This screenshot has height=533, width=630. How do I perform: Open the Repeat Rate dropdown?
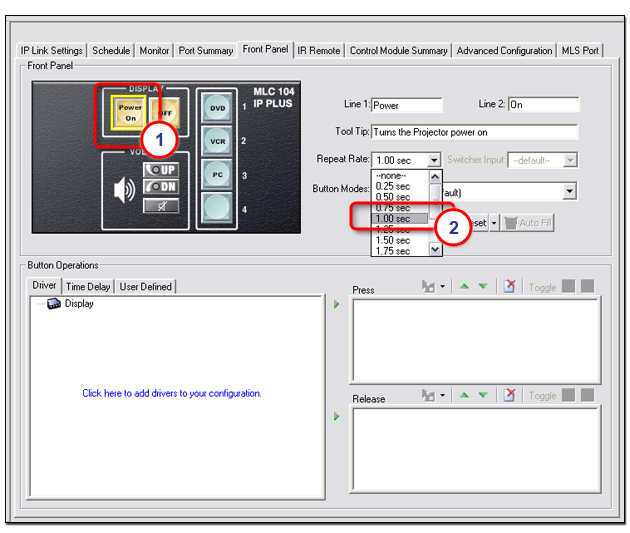click(x=434, y=160)
